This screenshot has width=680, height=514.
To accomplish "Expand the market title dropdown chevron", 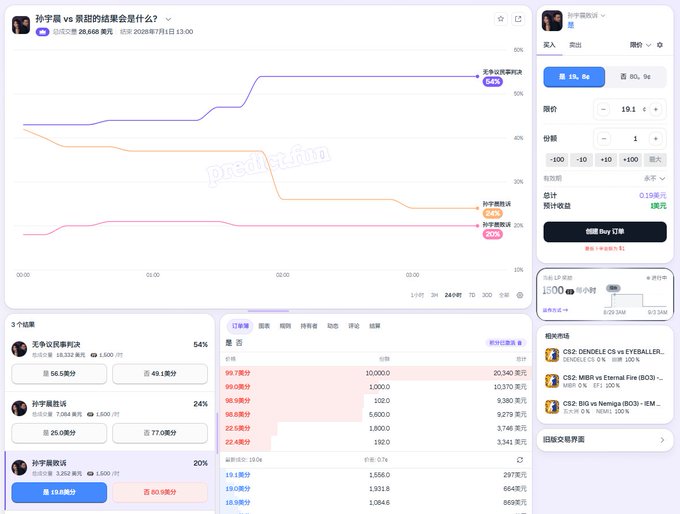I will (168, 19).
